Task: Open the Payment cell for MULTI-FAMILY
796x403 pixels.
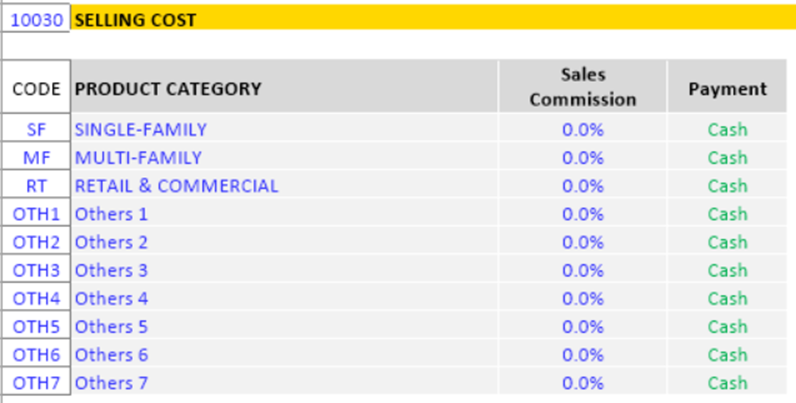Action: pyautogui.click(x=727, y=157)
